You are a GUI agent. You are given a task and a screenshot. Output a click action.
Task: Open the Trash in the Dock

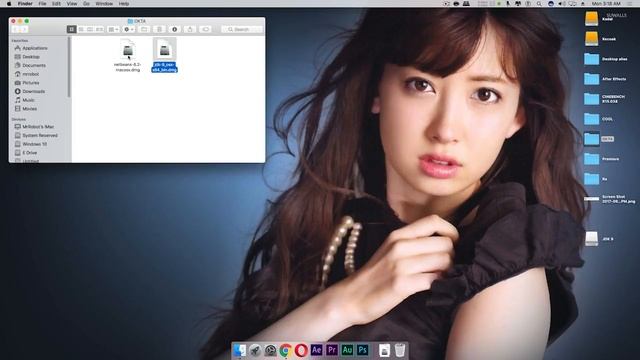tap(400, 350)
